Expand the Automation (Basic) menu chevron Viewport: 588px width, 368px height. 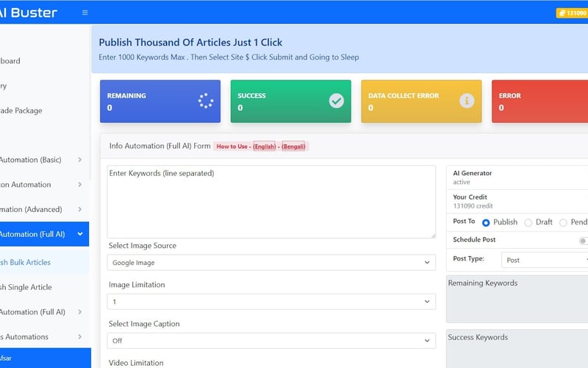pyautogui.click(x=80, y=160)
